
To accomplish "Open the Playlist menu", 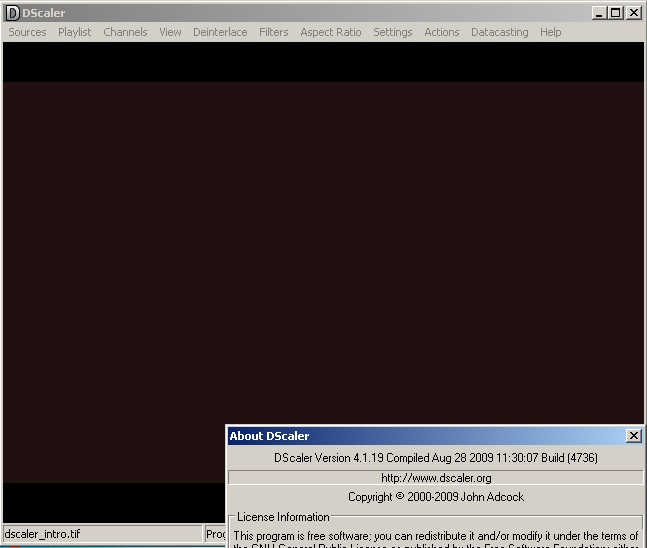I will click(74, 32).
